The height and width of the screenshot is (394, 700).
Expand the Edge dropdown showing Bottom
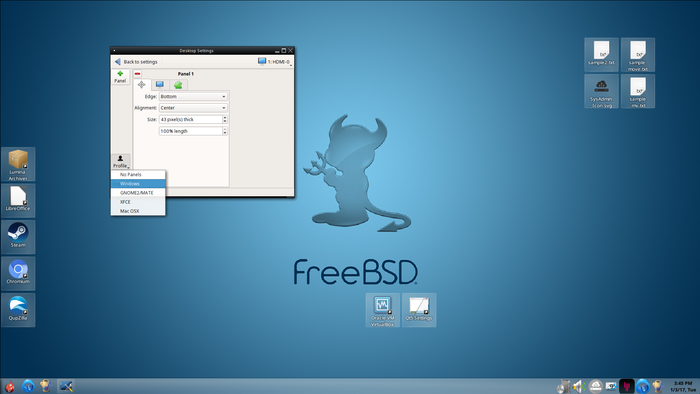tap(193, 96)
